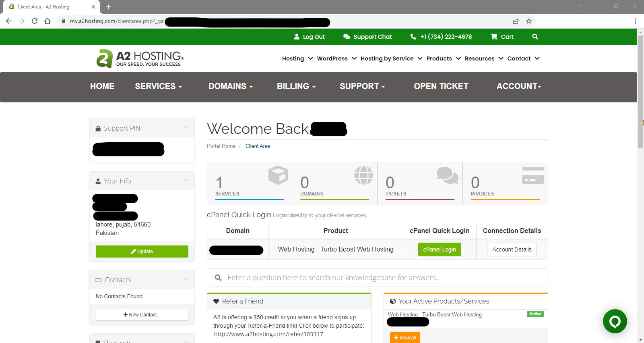Open the shopping Cart icon
Screen dimensions: 644x343
494,37
